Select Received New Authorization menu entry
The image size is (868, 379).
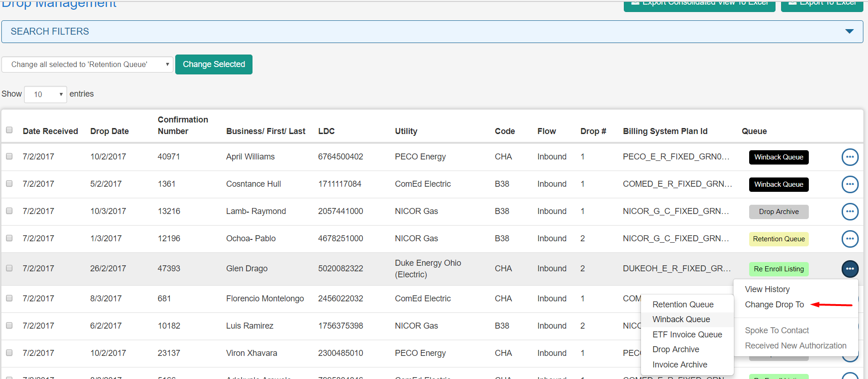pyautogui.click(x=795, y=346)
